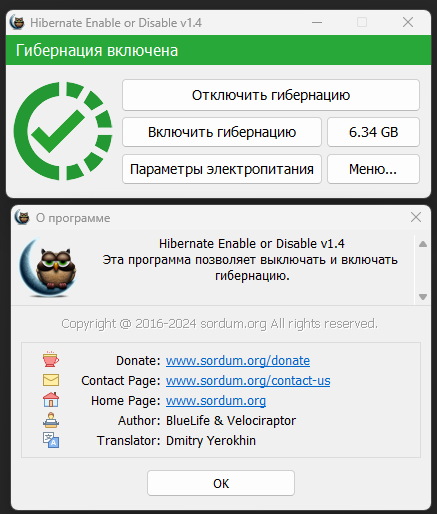Viewport: 437px width, 514px height.
Task: Click the description scrollbar up arrow
Action: tap(423, 244)
